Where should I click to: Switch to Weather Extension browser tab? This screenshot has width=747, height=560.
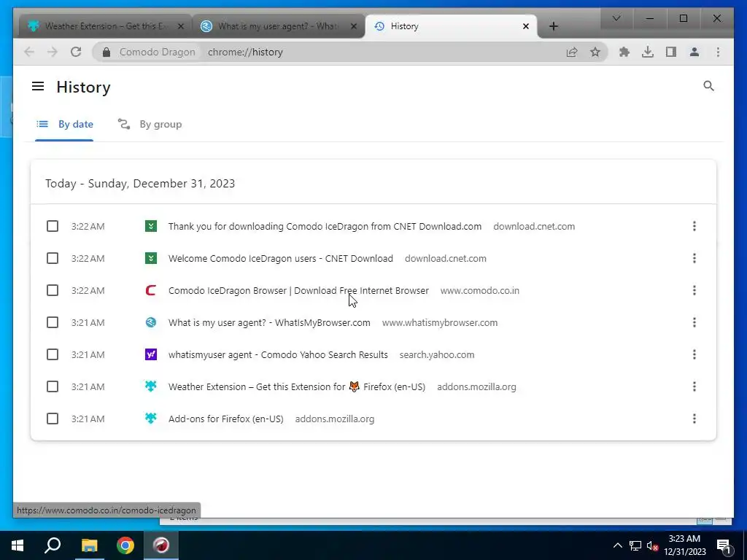[x=106, y=26]
